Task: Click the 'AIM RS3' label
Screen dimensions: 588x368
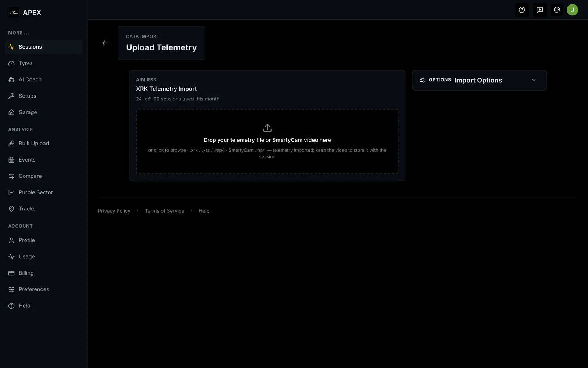Action: [x=146, y=80]
